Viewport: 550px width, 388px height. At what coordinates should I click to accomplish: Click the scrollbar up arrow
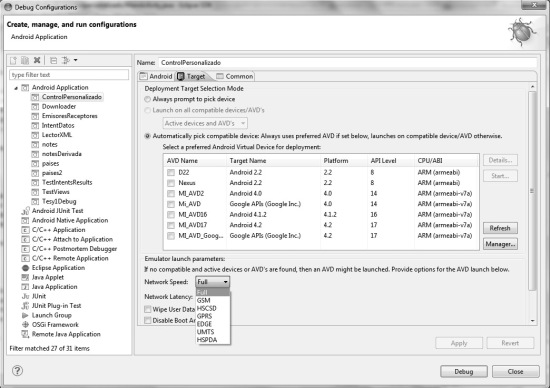(532, 87)
